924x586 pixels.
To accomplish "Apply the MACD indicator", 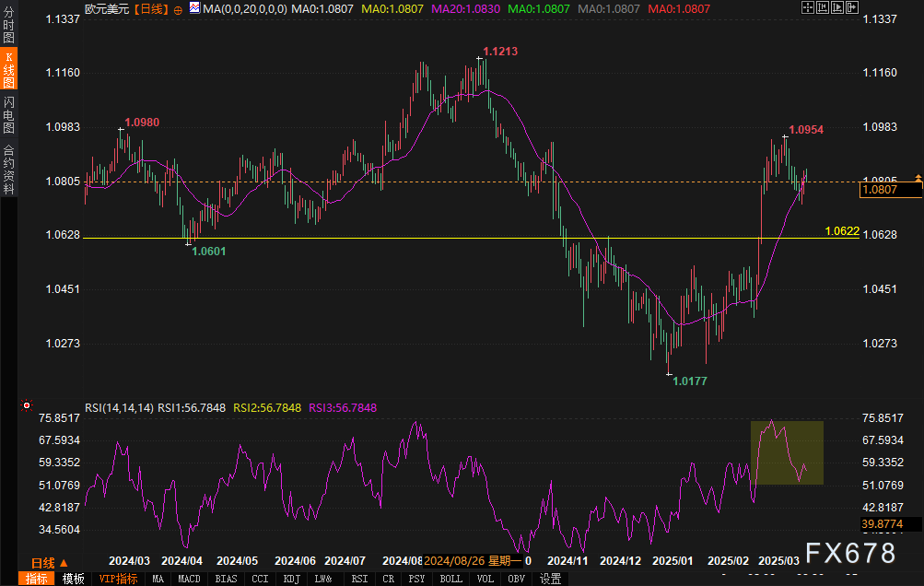I will (189, 579).
